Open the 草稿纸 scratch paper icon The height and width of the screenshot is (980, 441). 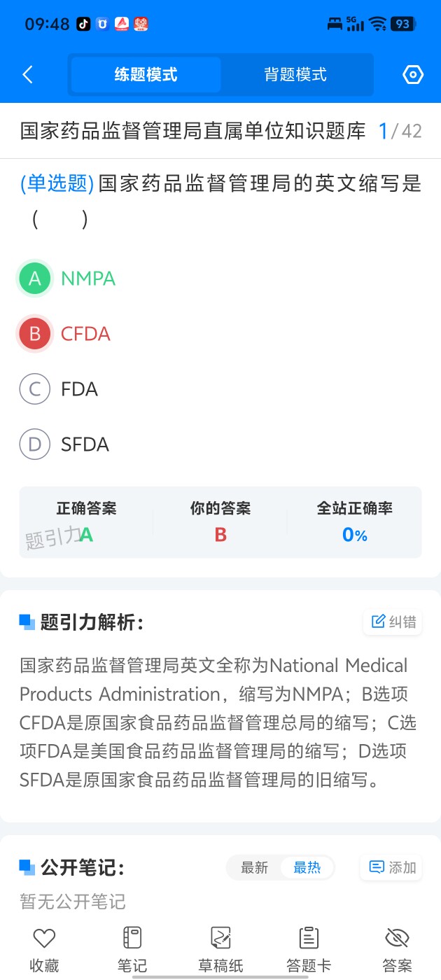(x=220, y=938)
